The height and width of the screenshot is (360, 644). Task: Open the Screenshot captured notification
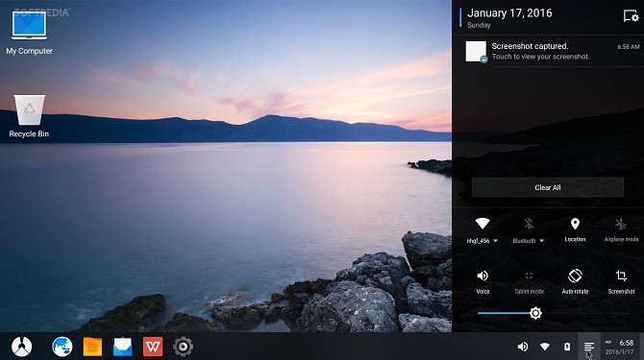(x=548, y=51)
